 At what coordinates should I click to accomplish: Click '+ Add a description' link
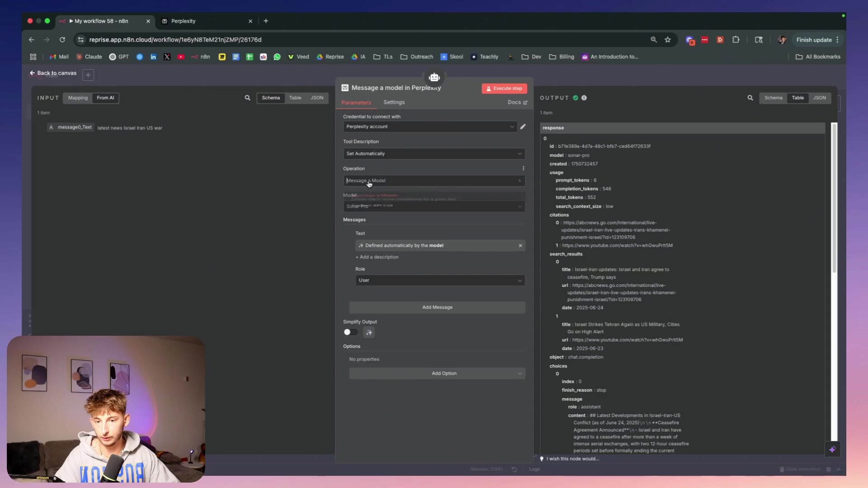click(x=377, y=257)
